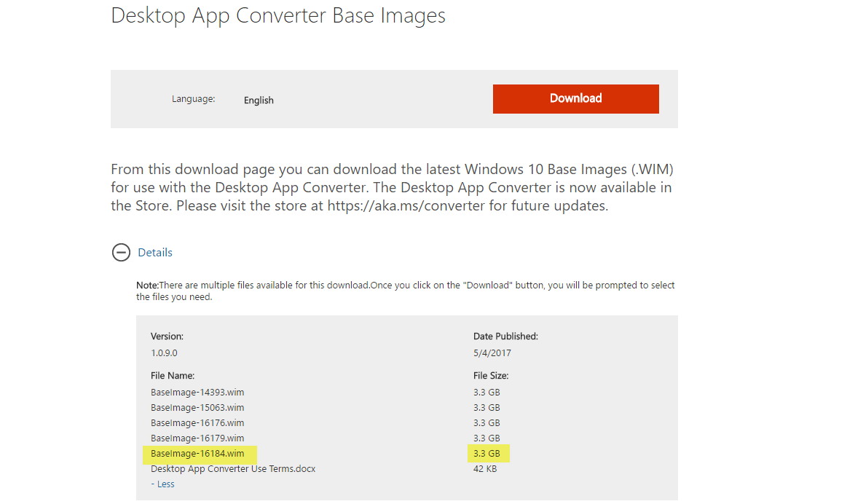847x504 pixels.
Task: Click the published date 5/4/2017
Action: [492, 353]
